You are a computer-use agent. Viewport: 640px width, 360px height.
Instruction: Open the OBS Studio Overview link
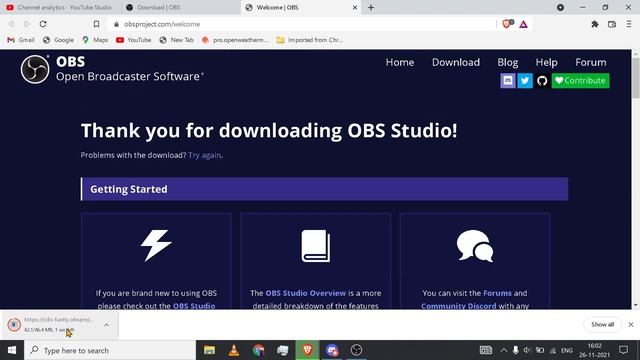[305, 293]
